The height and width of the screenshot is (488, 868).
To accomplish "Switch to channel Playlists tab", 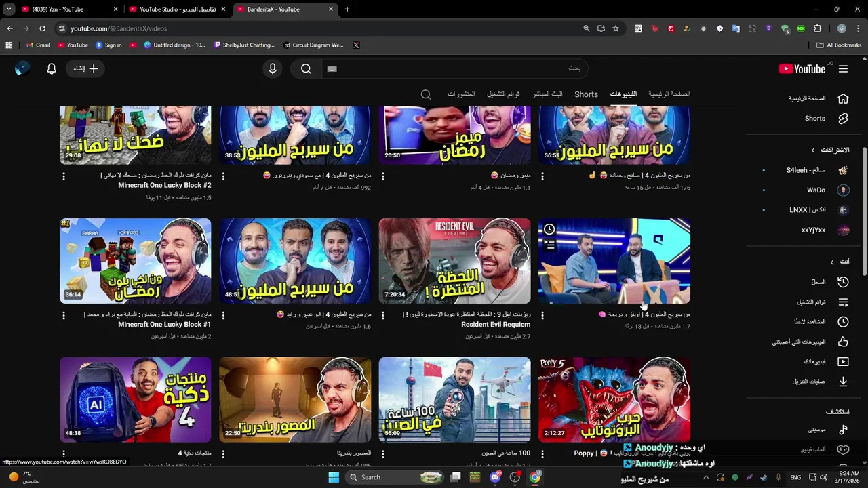I will coord(503,94).
